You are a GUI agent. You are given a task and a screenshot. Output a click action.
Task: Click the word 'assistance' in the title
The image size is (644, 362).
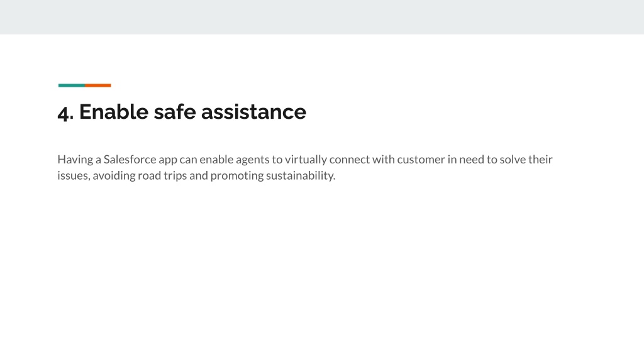253,112
